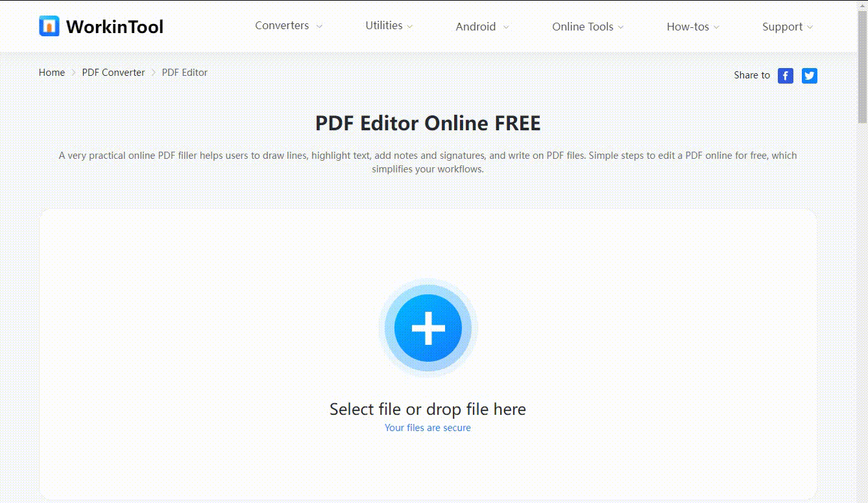The image size is (868, 503).
Task: Click the Share to label
Action: [x=751, y=75]
